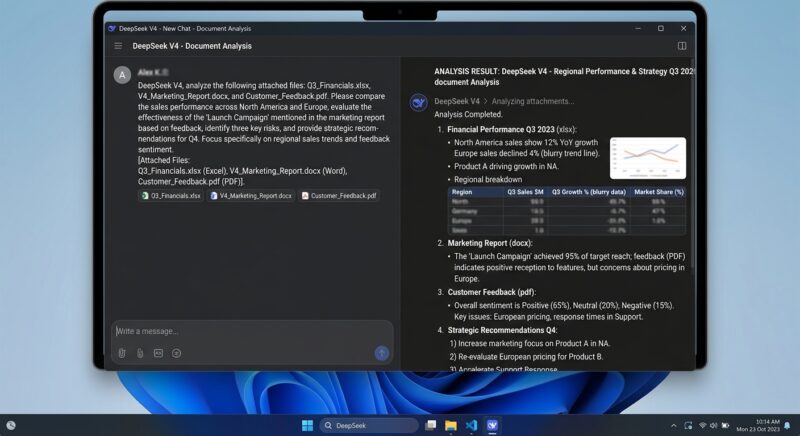Select the Strategic Recommendations Q4 heading
The image size is (800, 436).
502,330
